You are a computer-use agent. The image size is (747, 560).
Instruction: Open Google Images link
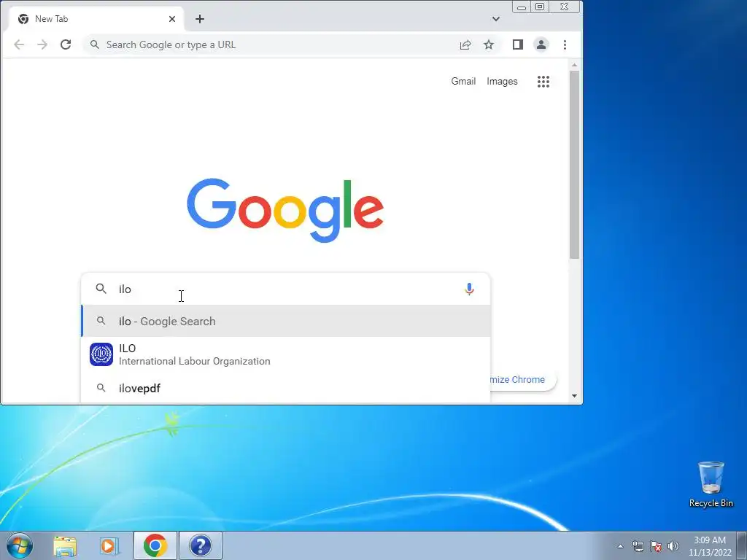[502, 82]
